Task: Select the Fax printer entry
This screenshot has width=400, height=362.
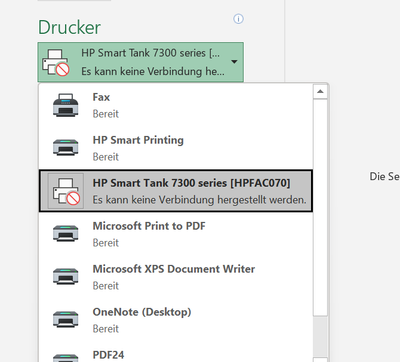Action: click(176, 105)
